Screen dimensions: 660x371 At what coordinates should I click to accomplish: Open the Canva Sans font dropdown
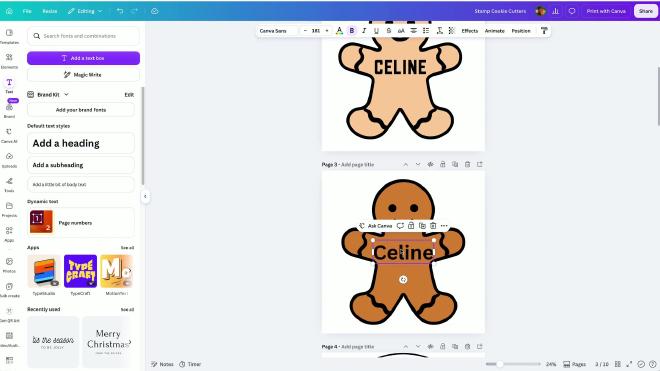point(278,31)
